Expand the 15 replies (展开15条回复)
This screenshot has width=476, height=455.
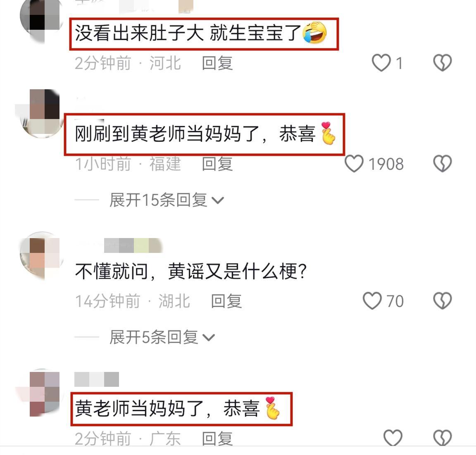[167, 200]
